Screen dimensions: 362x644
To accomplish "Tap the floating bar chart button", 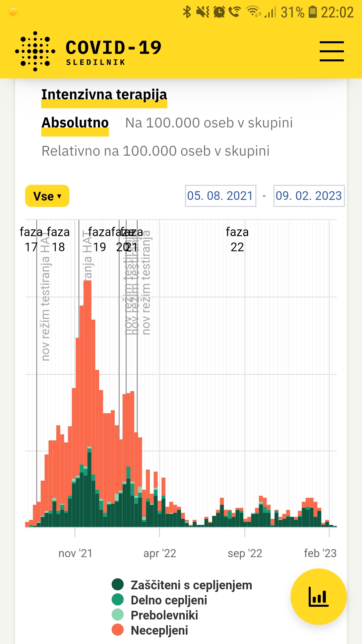I will pyautogui.click(x=318, y=596).
